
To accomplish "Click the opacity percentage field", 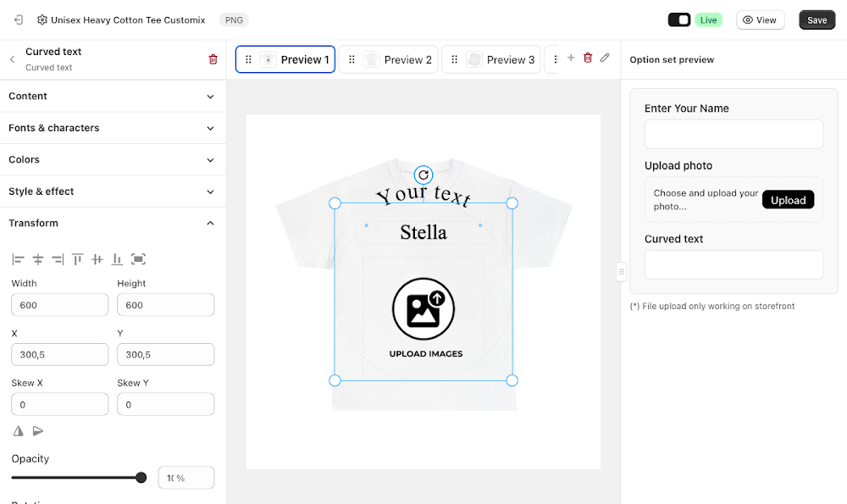I will pyautogui.click(x=186, y=478).
